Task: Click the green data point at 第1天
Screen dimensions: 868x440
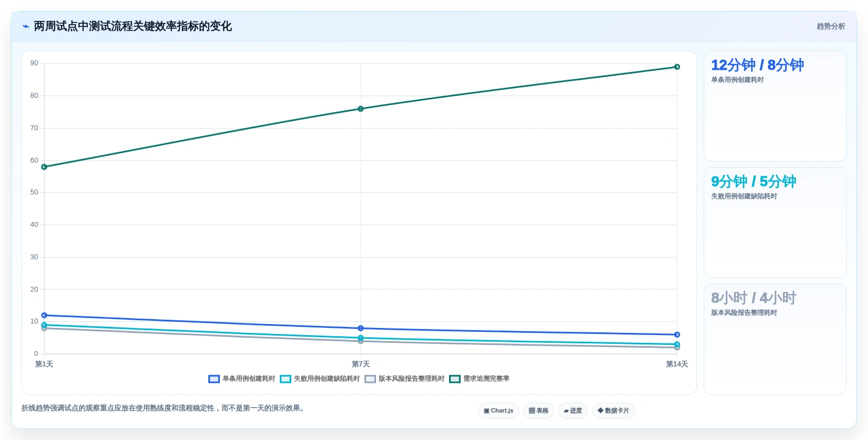Action: pos(45,167)
